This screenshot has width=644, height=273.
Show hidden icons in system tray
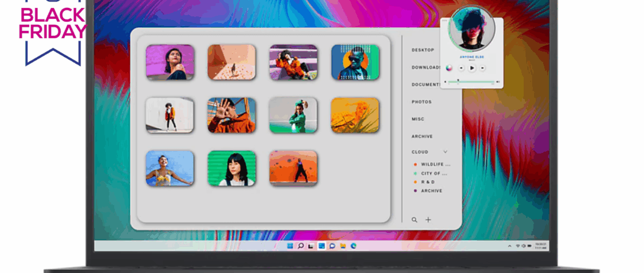[x=510, y=246]
